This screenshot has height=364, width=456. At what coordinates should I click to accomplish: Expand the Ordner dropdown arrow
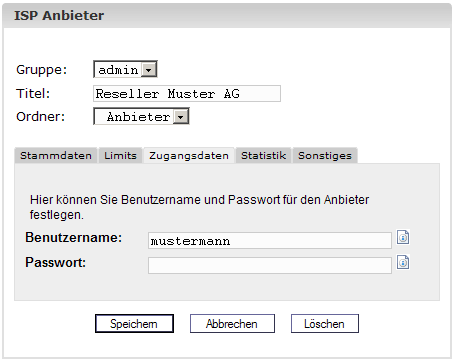(x=180, y=117)
